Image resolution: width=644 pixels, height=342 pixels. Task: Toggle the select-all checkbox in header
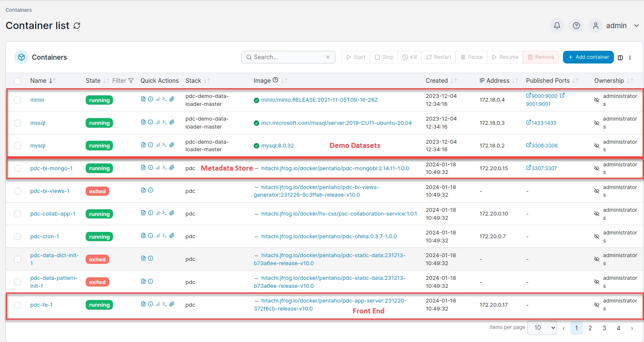(x=18, y=81)
